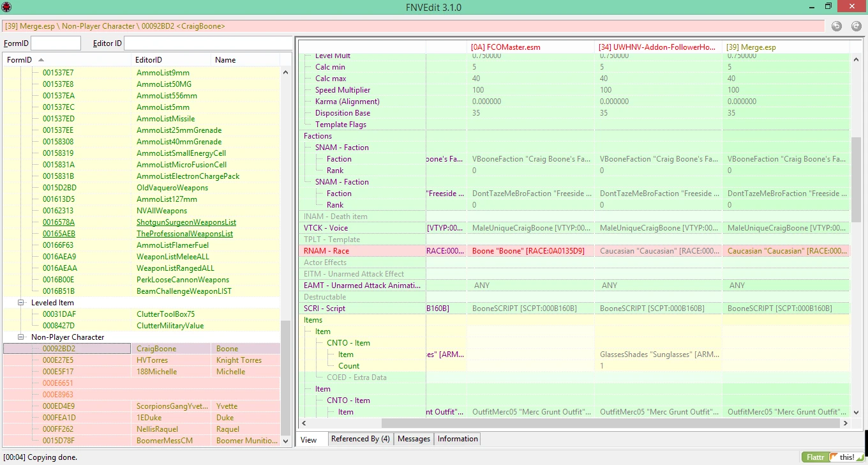Open the Messages tab

tap(414, 439)
